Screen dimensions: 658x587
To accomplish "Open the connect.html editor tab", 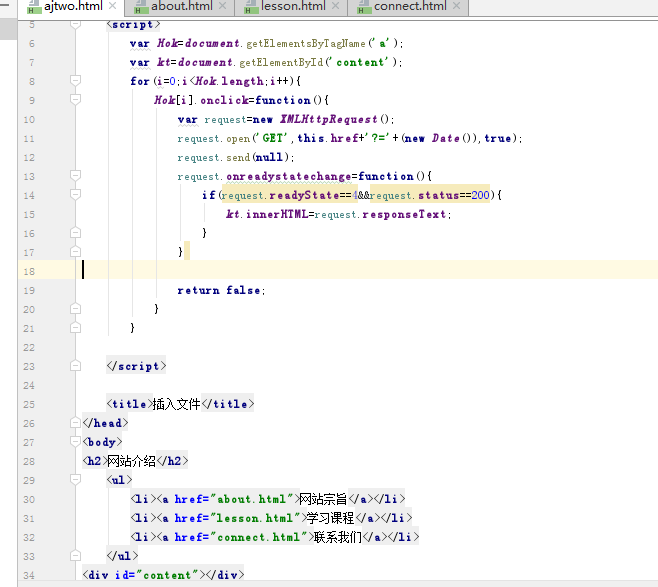I will [x=410, y=6].
